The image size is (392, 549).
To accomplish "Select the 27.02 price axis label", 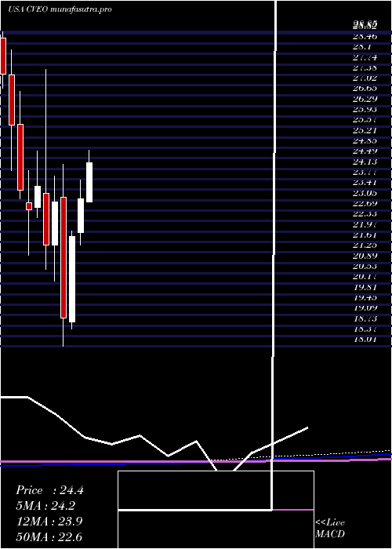I will pos(365,78).
